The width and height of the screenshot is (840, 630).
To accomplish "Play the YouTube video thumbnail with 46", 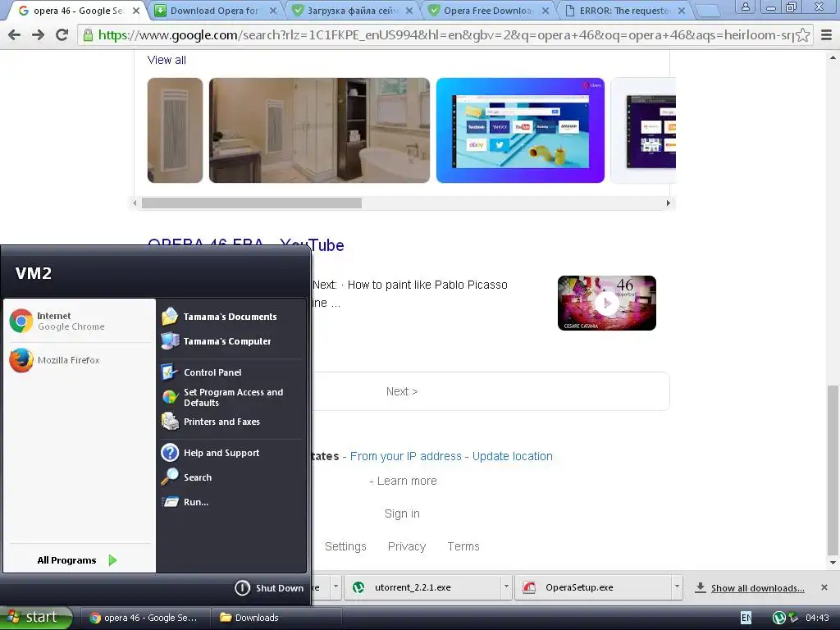I will (x=607, y=304).
